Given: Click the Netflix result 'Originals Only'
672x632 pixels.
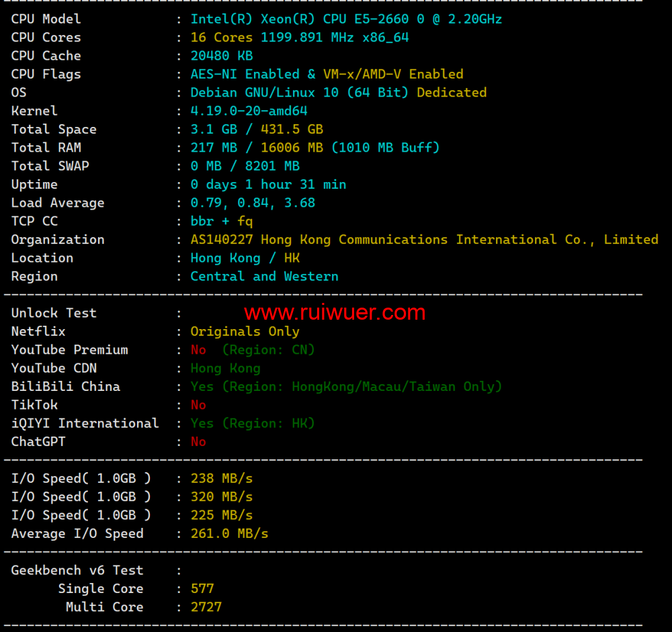Looking at the screenshot, I should point(245,331).
